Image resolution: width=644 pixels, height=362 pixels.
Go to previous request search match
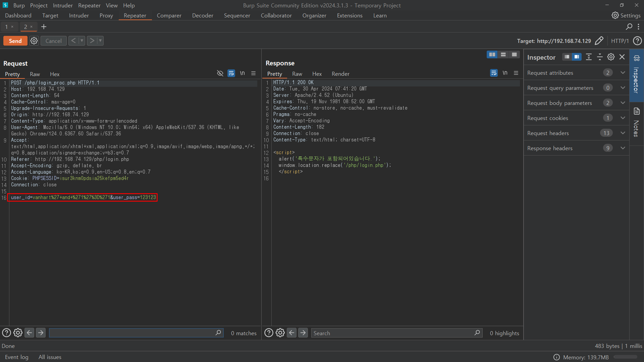[x=29, y=333]
